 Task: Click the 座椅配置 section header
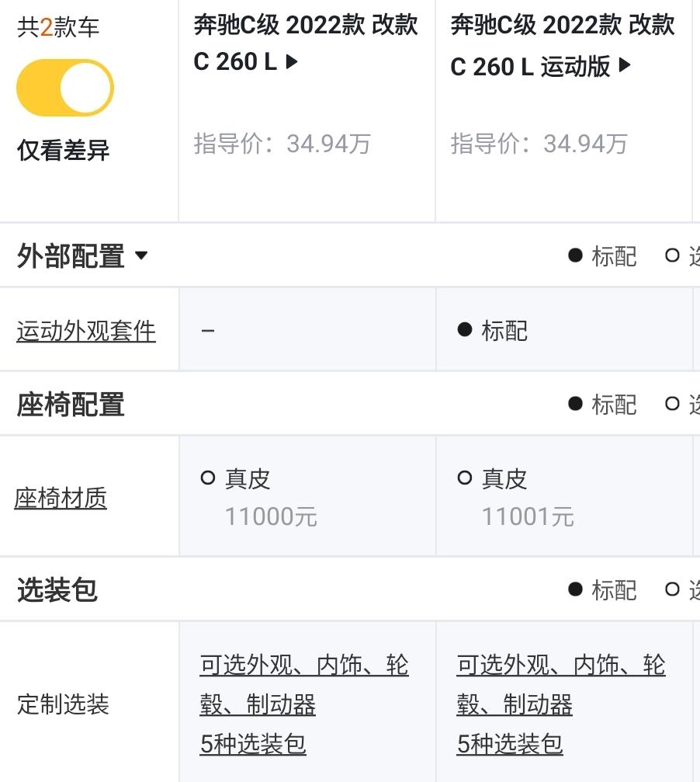coord(71,405)
